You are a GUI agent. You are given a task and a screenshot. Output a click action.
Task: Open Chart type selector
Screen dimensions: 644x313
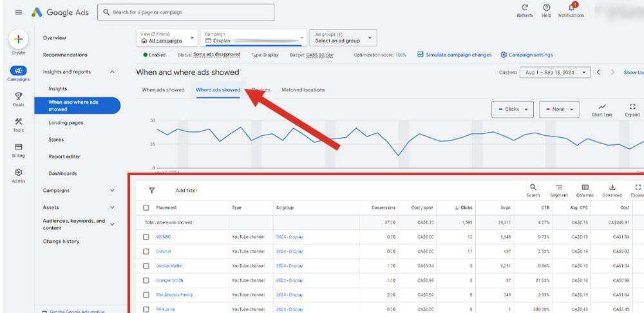click(x=601, y=109)
